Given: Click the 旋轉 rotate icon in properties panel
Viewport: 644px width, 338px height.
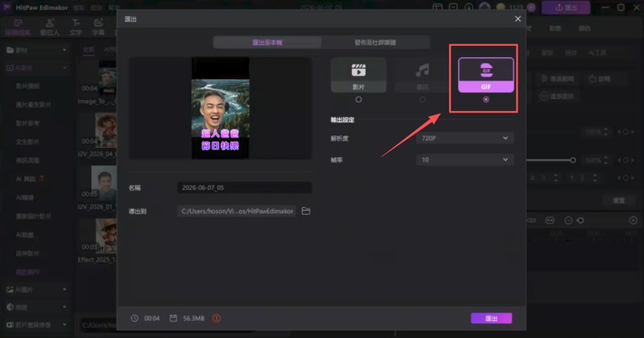Looking at the screenshot, I should click(x=592, y=78).
